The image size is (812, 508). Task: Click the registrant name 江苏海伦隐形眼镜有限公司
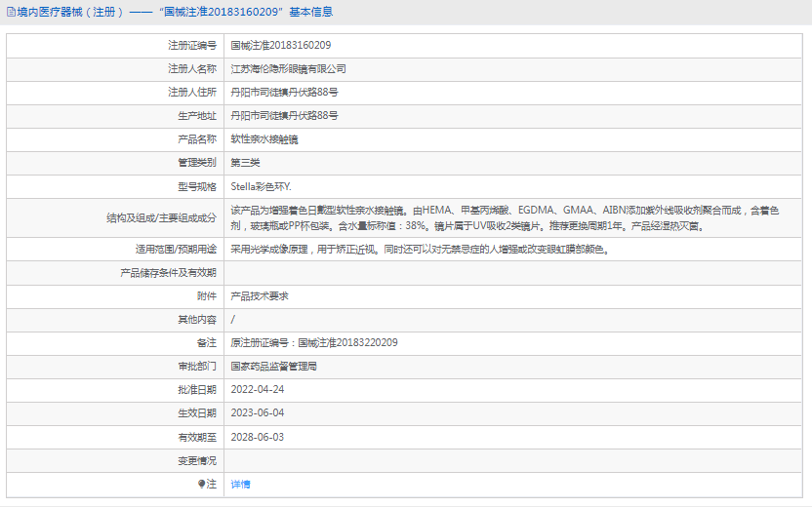click(x=288, y=69)
